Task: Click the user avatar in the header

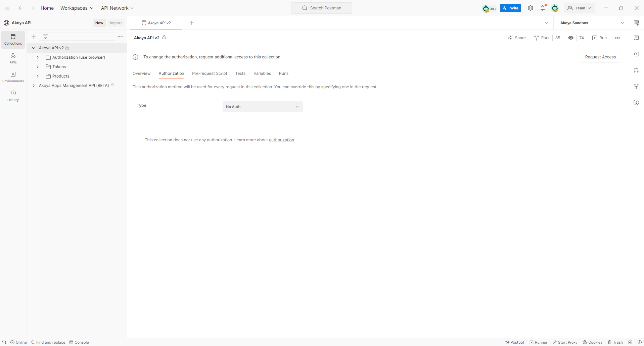Action: point(555,8)
